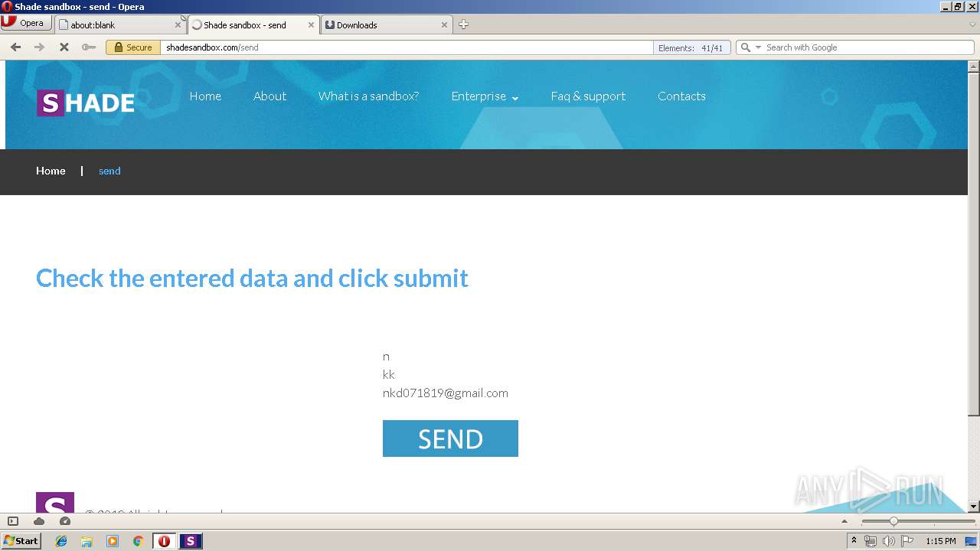Go forward with the forward arrow
Screen dimensions: 980x551
tap(39, 47)
